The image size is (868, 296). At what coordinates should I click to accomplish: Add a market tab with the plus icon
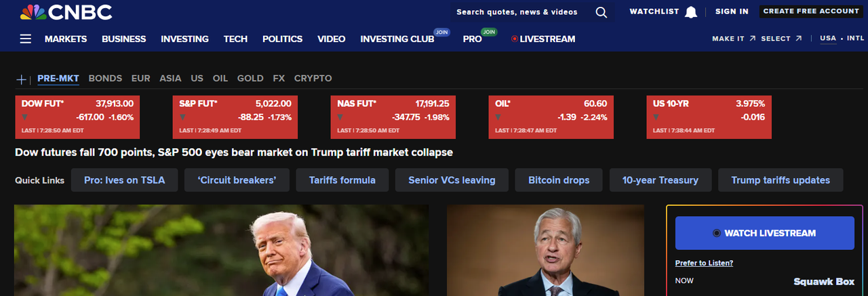22,79
